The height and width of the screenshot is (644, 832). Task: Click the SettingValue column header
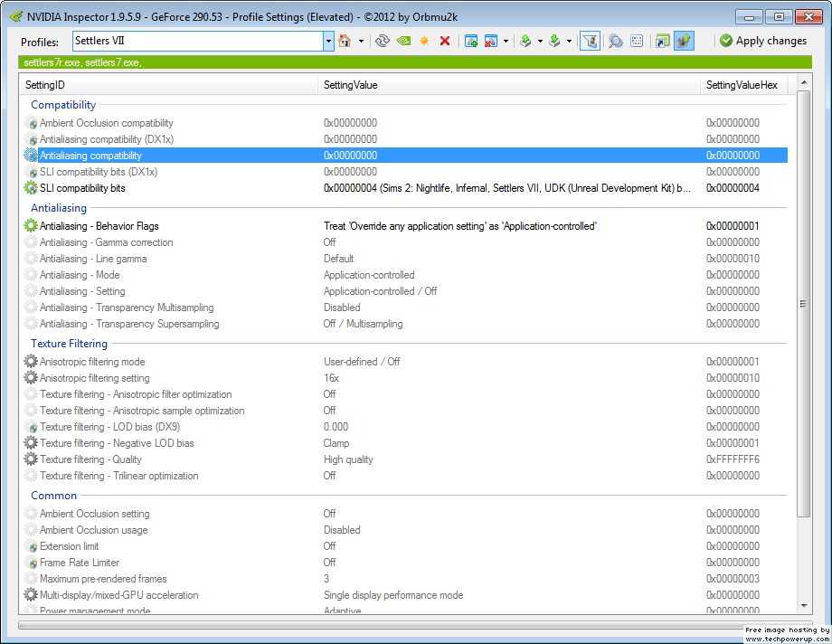[509, 85]
